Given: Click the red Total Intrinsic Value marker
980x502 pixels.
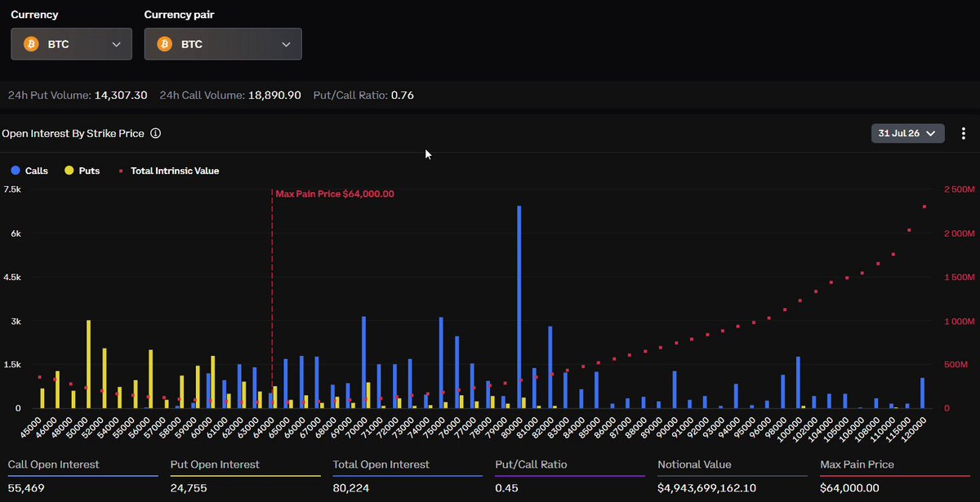Looking at the screenshot, I should point(121,171).
